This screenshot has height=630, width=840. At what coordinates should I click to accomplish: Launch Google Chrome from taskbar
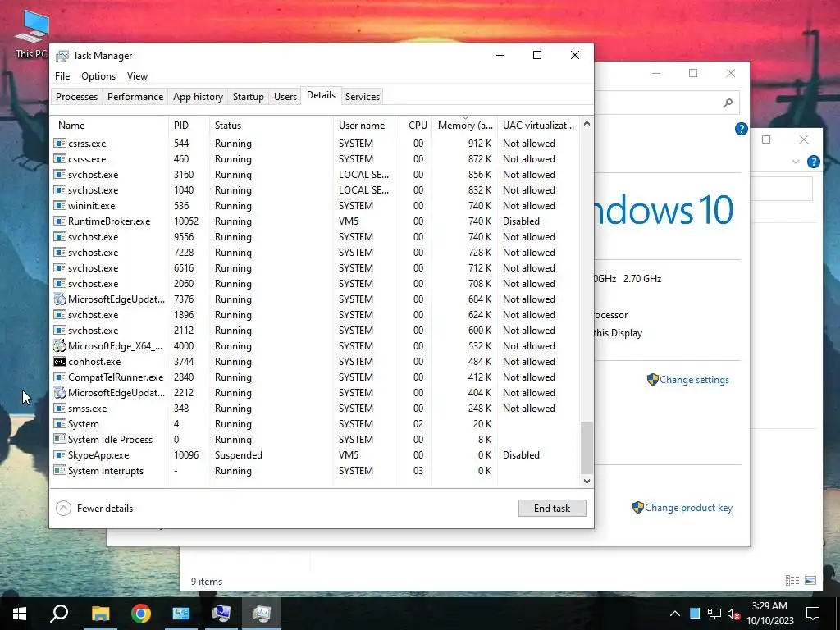pyautogui.click(x=141, y=614)
